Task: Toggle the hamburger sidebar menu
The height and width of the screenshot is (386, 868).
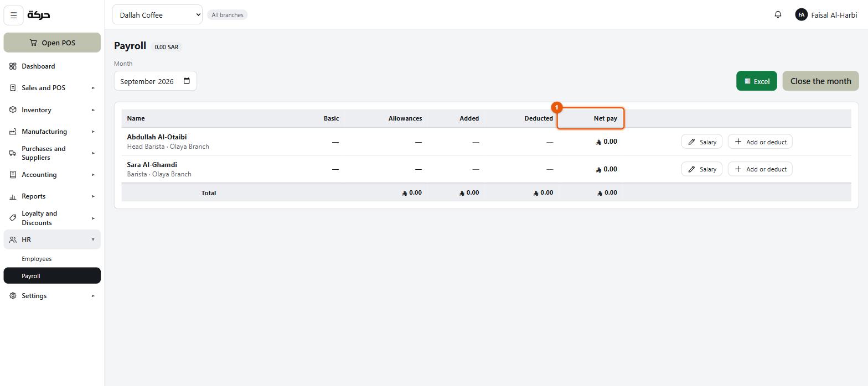Action: coord(14,15)
